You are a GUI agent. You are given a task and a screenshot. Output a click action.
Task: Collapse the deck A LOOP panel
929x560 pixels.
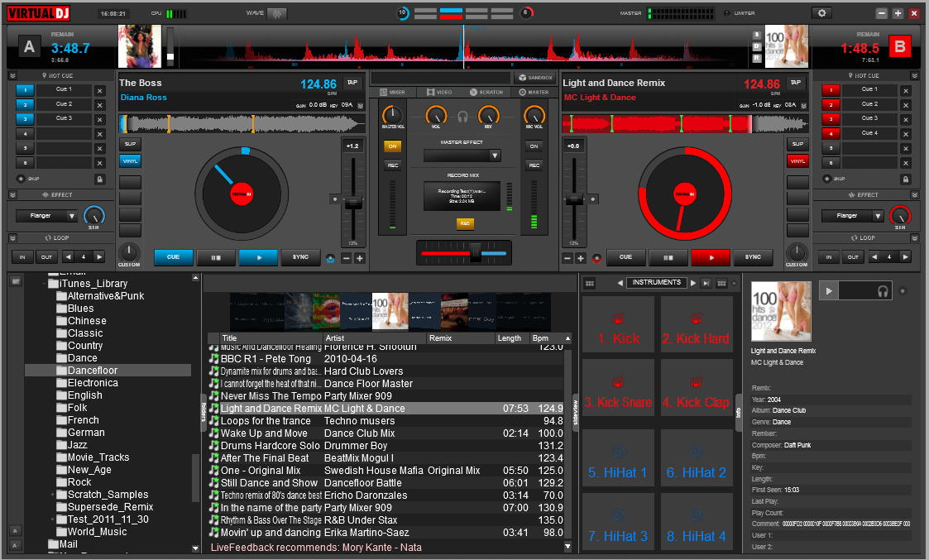[13, 238]
